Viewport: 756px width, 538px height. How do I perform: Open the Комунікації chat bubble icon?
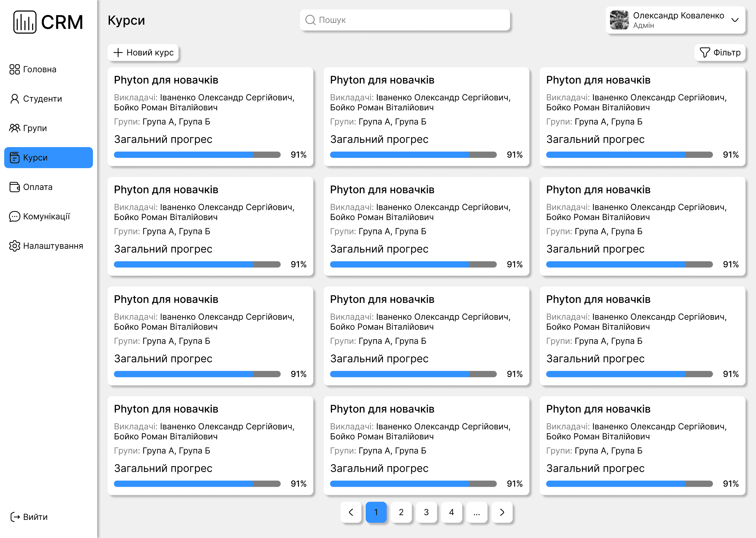point(14,217)
